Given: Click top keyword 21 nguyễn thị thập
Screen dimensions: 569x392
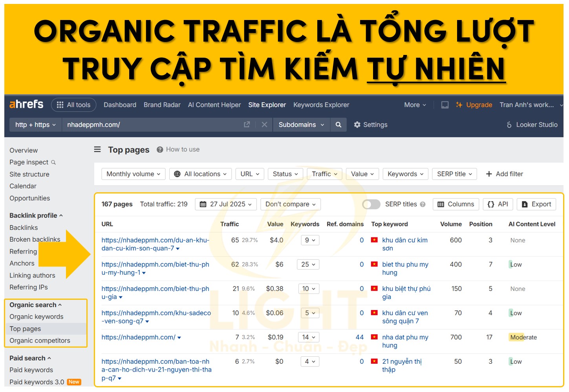Looking at the screenshot, I should 402,365.
